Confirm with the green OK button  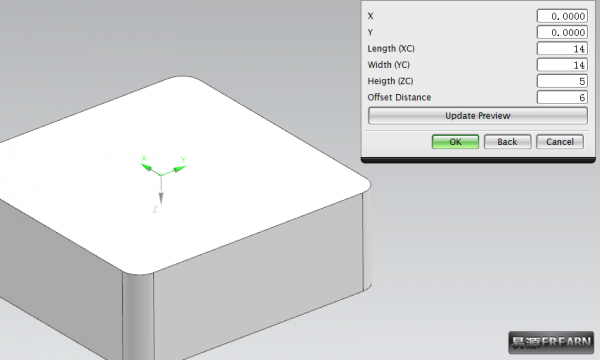[x=455, y=142]
